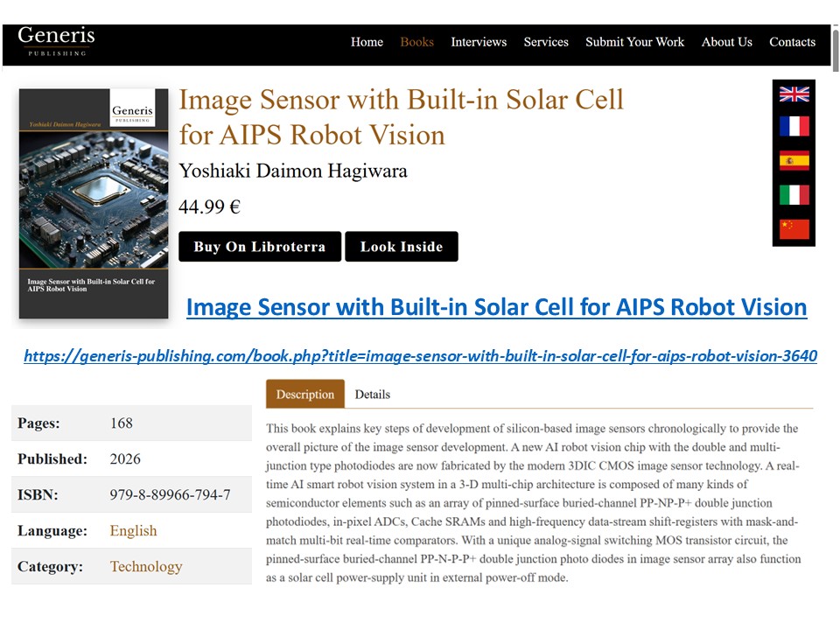Click the Generis Publishing logo
840x630 pixels.
[x=56, y=41]
